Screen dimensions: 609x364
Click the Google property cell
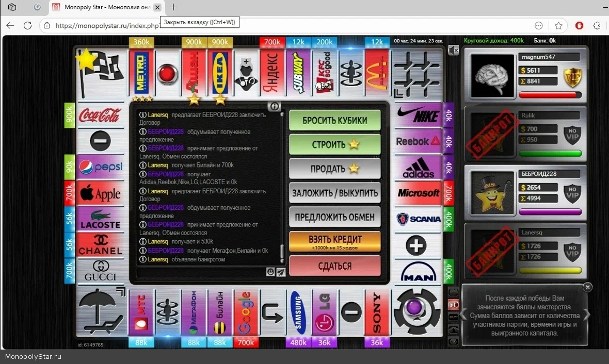[x=246, y=312]
